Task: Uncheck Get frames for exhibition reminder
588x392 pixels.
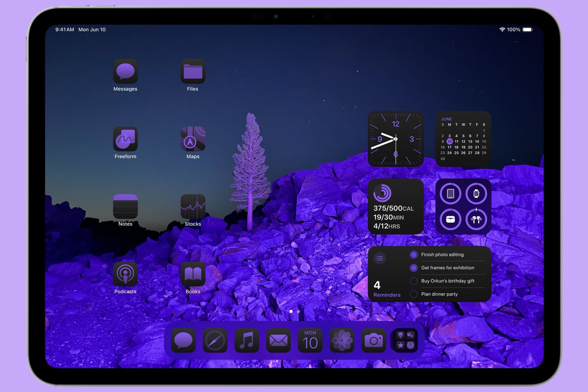Action: click(x=414, y=268)
